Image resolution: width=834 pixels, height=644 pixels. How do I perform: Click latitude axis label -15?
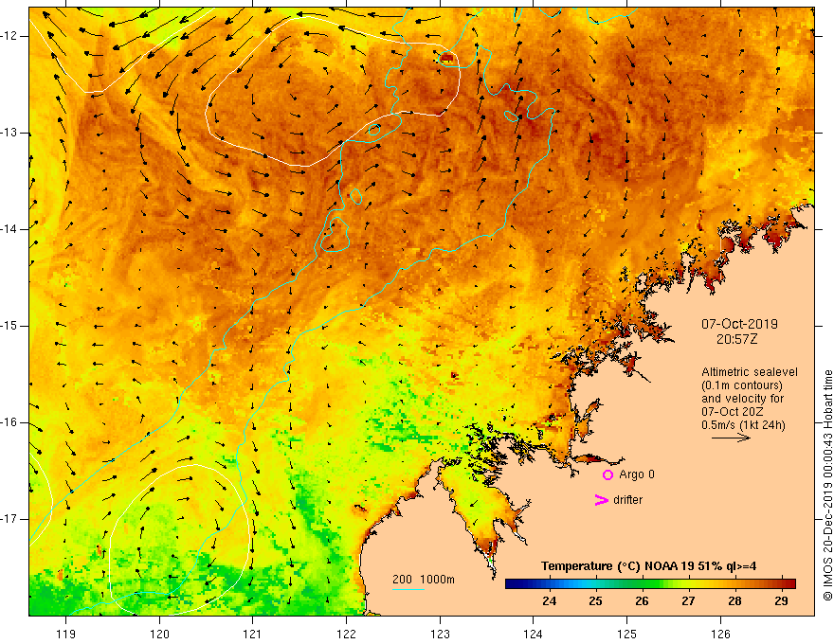(x=10, y=326)
